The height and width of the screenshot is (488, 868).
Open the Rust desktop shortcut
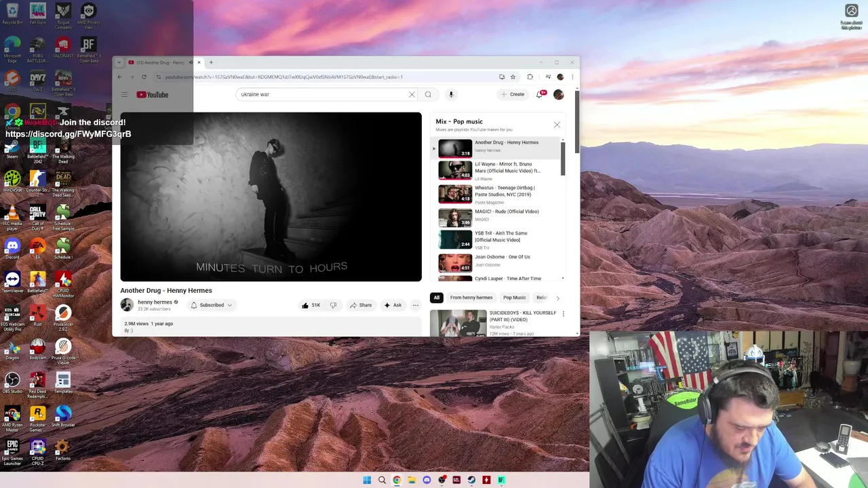click(x=37, y=317)
